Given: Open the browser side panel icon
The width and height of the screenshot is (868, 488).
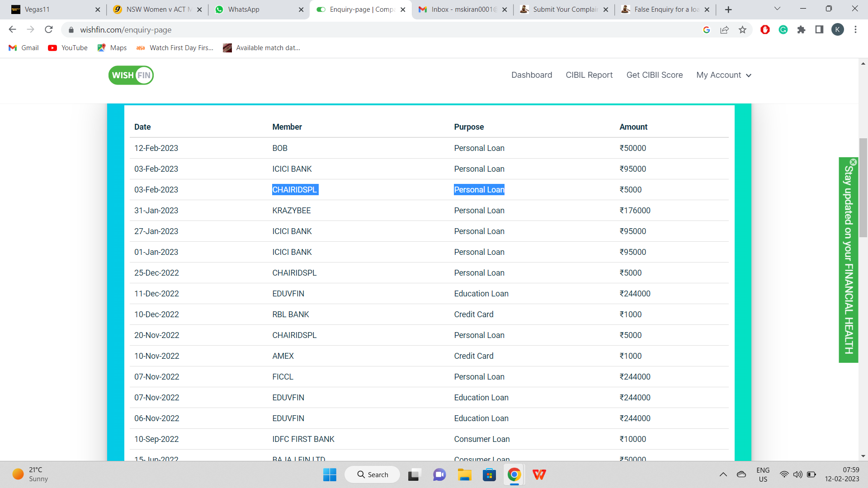Looking at the screenshot, I should [819, 30].
